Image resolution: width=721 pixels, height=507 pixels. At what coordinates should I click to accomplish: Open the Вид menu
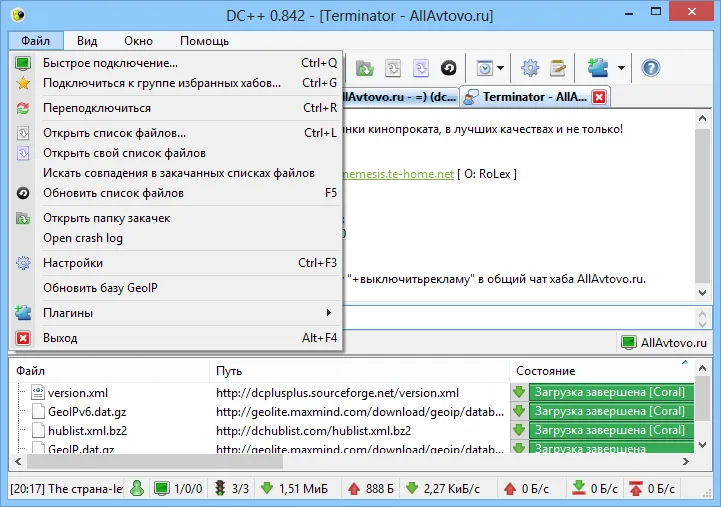click(x=87, y=41)
